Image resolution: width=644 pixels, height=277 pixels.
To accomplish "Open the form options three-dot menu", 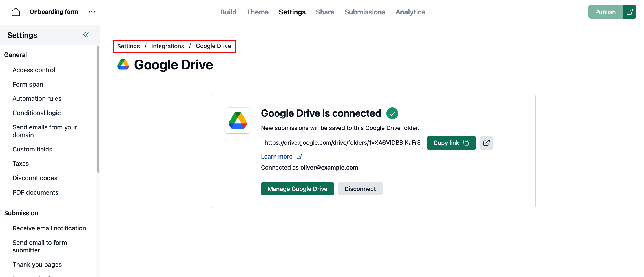I will click(92, 12).
